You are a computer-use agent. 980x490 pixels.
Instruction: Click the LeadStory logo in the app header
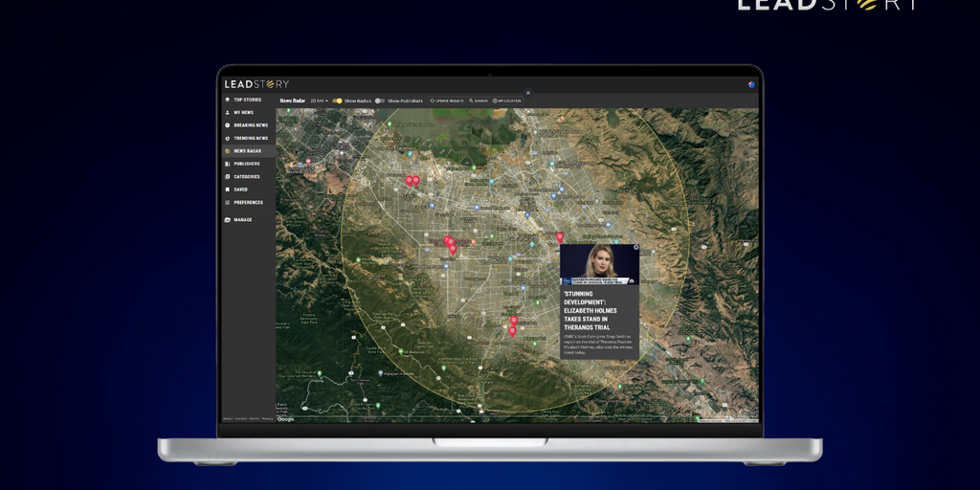coord(256,84)
